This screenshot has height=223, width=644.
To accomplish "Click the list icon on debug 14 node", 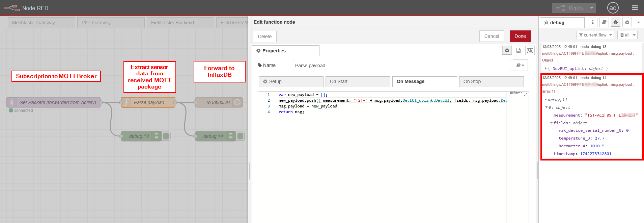I will point(231,136).
